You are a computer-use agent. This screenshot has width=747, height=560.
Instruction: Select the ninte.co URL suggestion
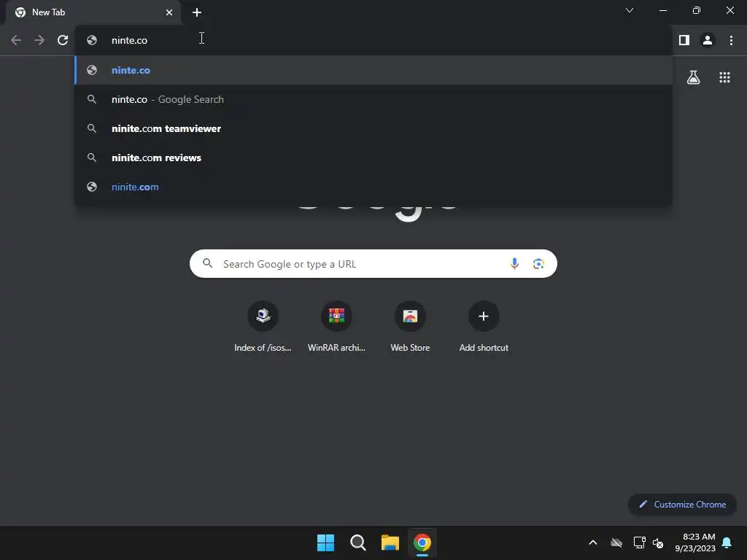coord(373,70)
